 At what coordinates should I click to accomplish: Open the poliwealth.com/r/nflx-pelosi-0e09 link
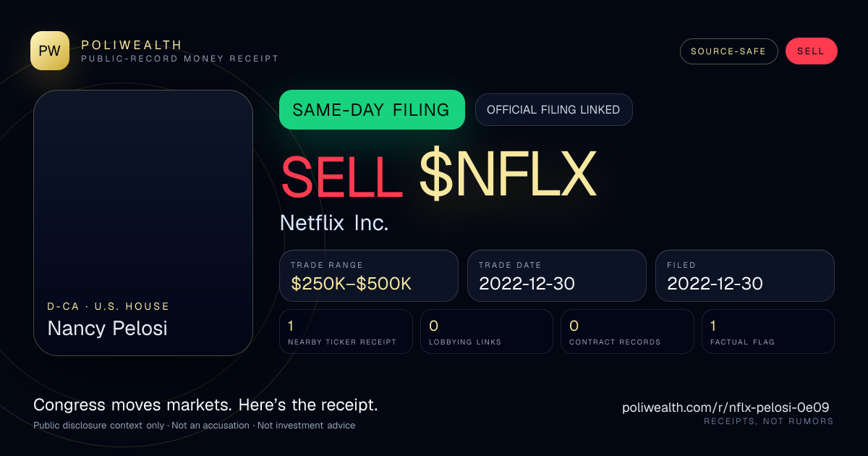point(726,408)
